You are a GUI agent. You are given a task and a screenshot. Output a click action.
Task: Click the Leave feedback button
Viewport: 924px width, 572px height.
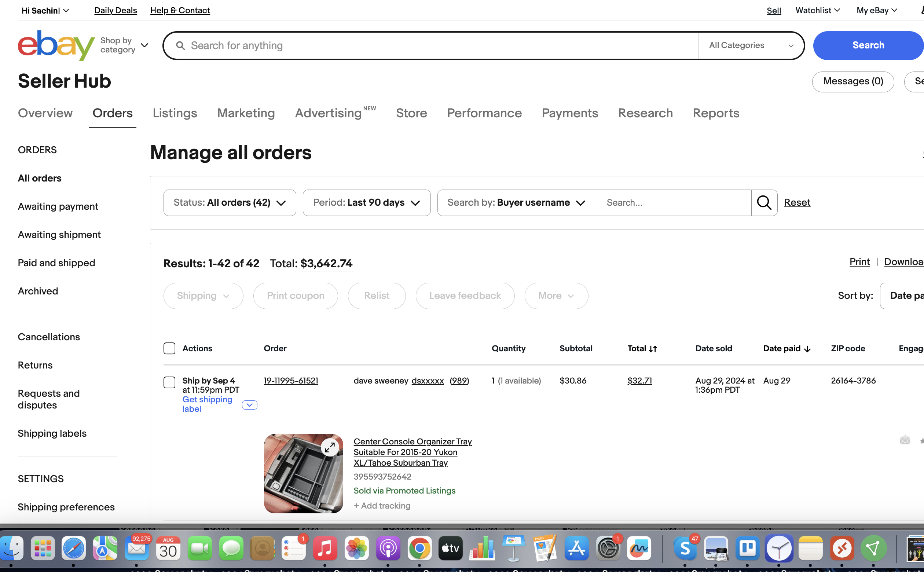[465, 296]
